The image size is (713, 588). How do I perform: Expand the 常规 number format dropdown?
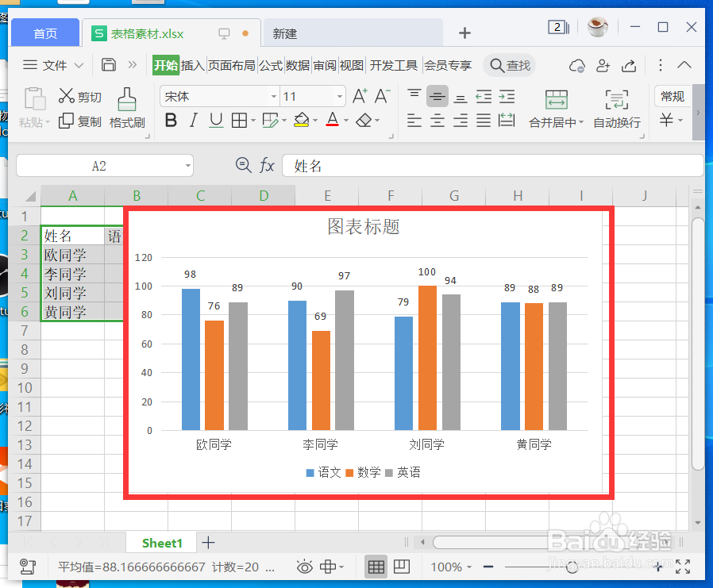tap(672, 96)
